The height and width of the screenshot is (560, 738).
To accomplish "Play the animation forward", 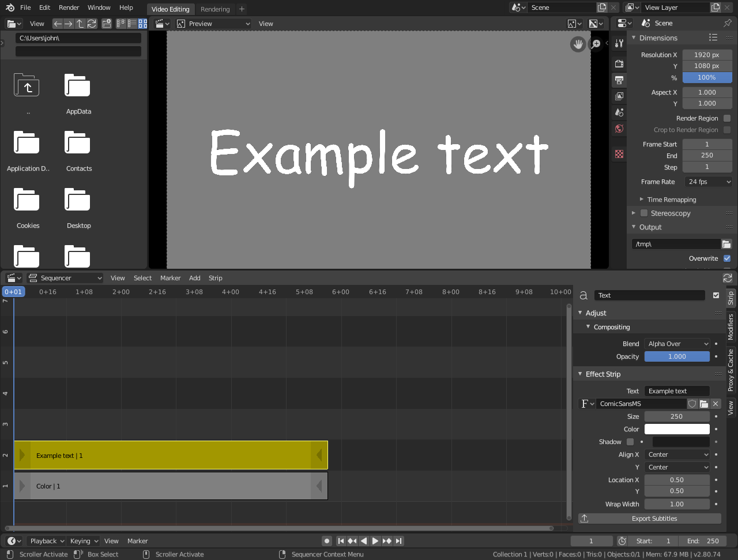I will click(375, 541).
